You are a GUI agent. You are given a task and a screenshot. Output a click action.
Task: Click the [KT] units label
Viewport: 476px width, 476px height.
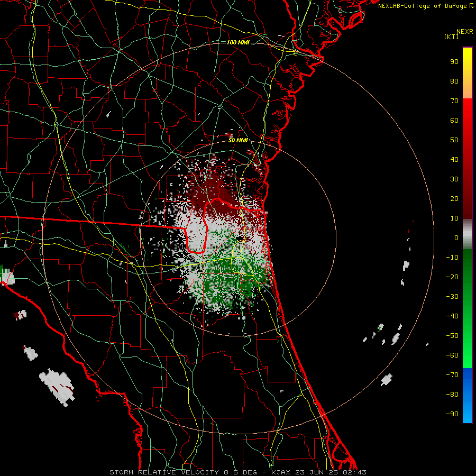pyautogui.click(x=452, y=36)
